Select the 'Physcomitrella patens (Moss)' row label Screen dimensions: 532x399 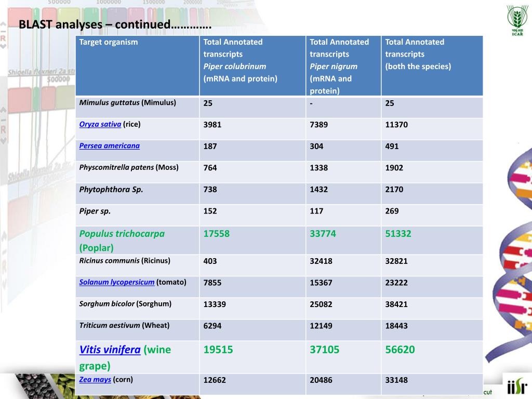click(129, 168)
